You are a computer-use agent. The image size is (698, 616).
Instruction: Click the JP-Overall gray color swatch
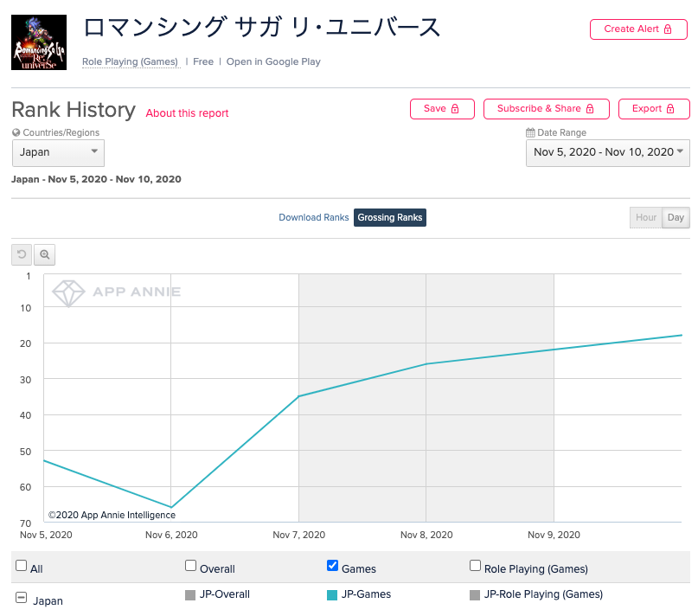190,595
